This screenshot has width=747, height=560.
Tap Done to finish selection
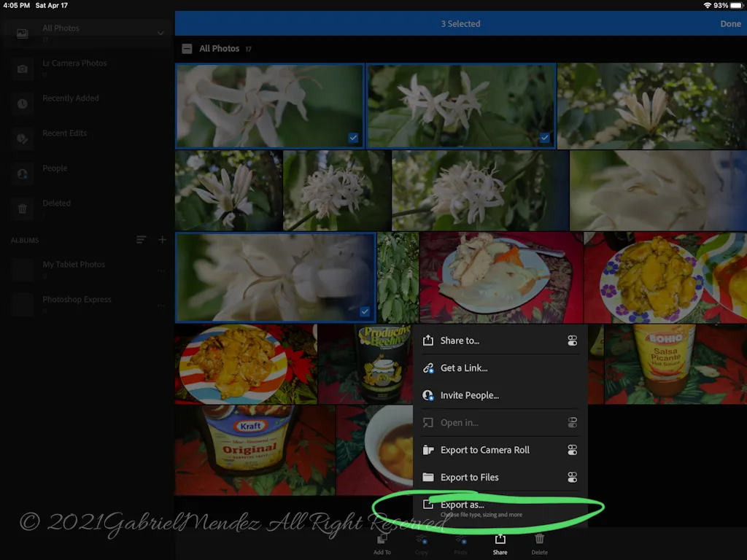pos(730,24)
